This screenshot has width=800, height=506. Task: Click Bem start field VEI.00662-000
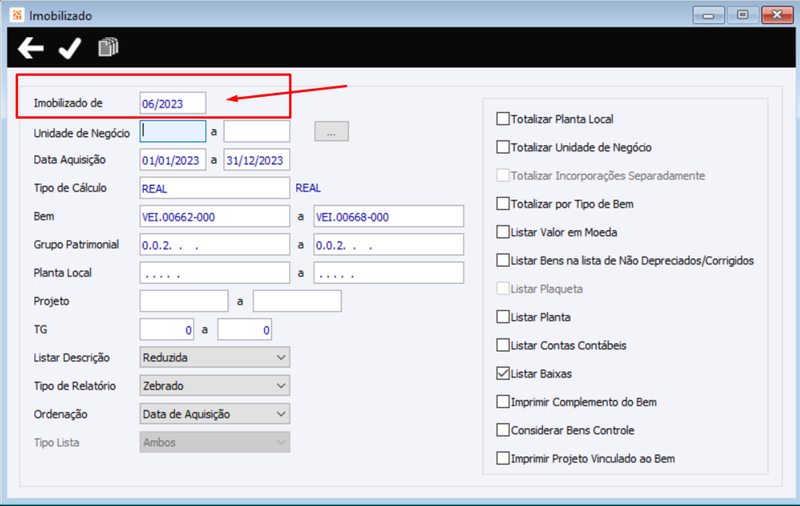[215, 217]
